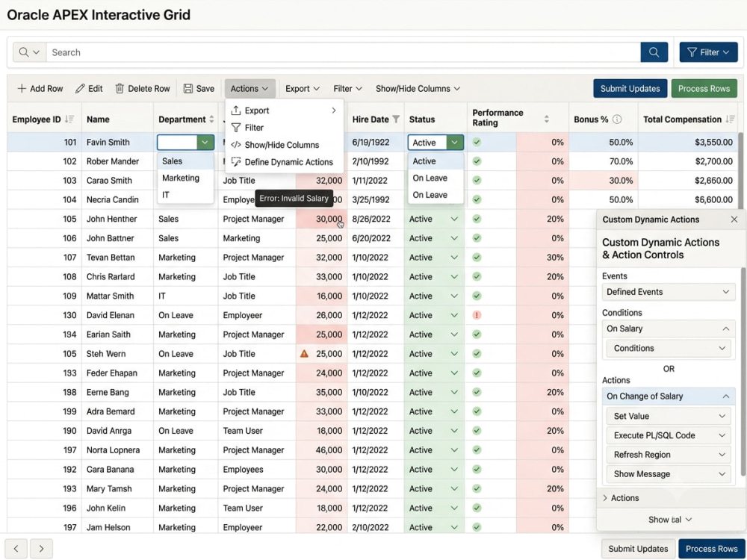Open the toolbar Export dropdown
This screenshot has width=747, height=560.
(x=302, y=89)
